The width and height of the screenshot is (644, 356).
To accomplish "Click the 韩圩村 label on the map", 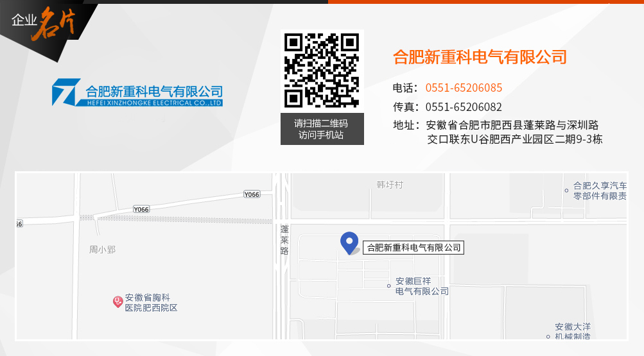I will coord(390,185).
